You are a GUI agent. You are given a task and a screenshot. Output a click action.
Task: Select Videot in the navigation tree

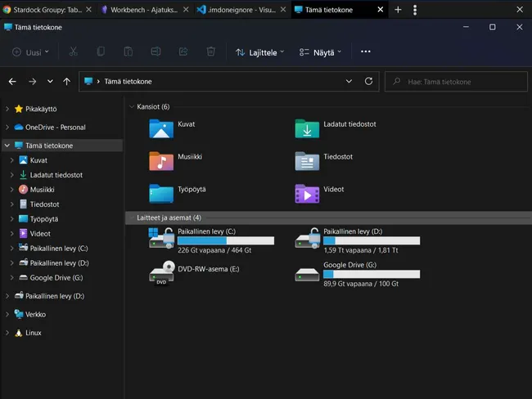coord(40,234)
